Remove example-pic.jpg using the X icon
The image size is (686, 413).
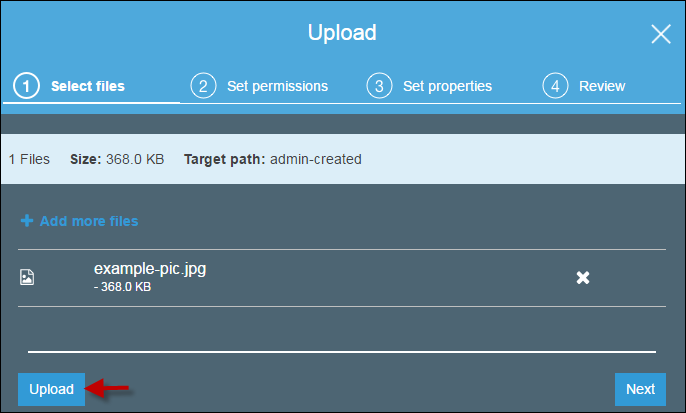tap(583, 277)
